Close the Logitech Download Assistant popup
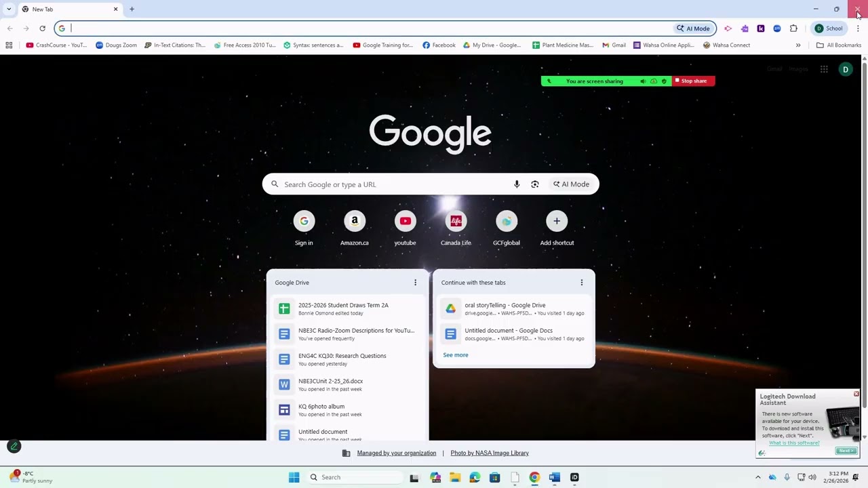 (856, 394)
